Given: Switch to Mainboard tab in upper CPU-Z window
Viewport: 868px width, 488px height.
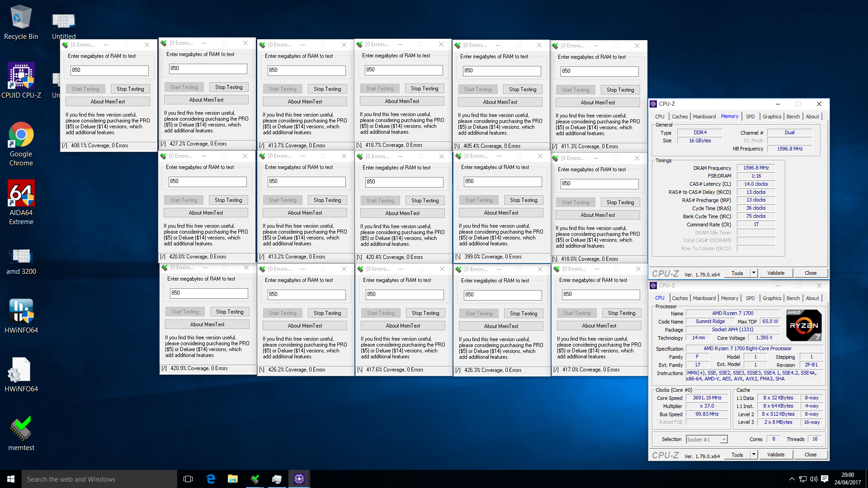Looking at the screenshot, I should point(704,117).
